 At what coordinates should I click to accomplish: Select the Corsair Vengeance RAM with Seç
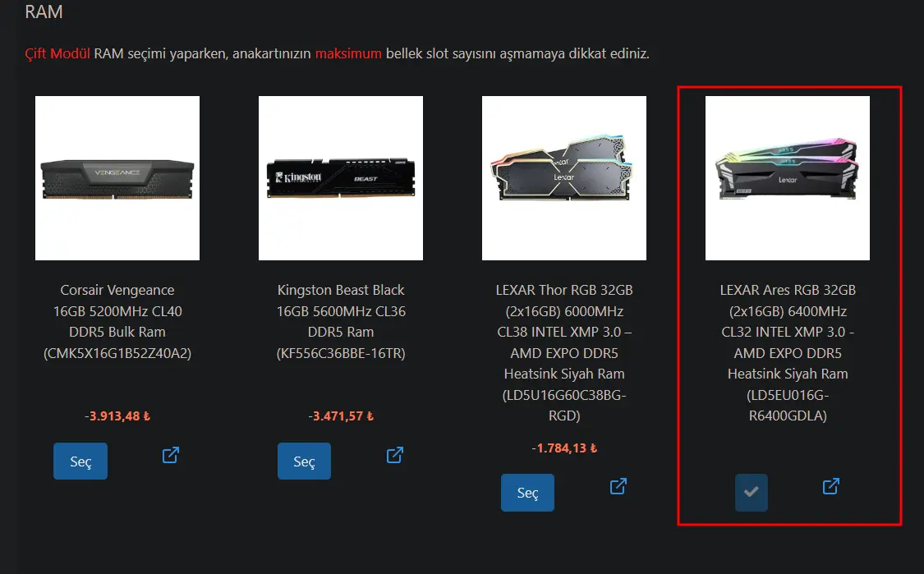pyautogui.click(x=80, y=461)
